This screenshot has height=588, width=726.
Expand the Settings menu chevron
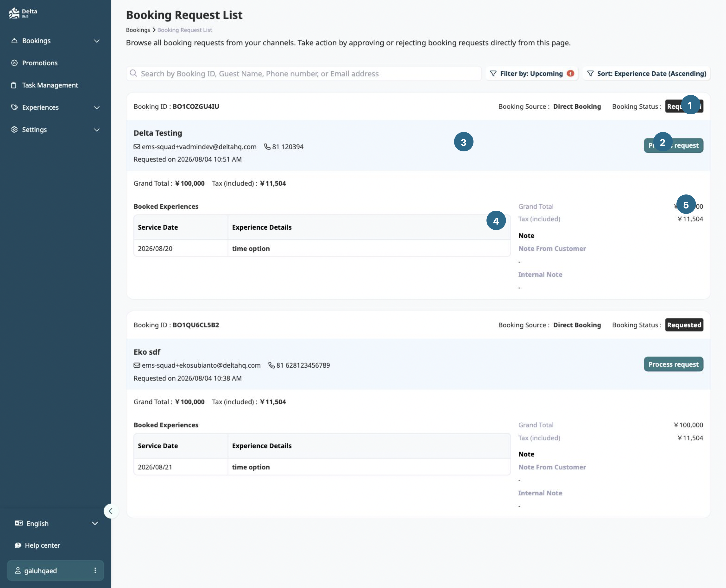[97, 130]
